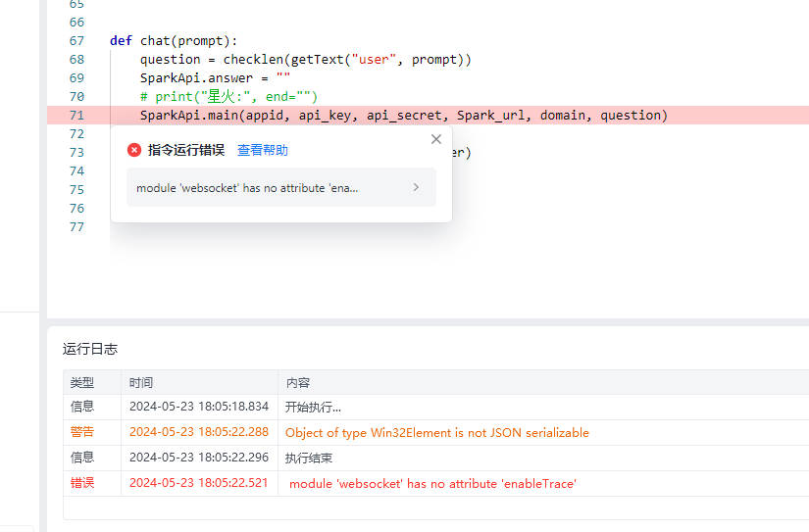Select the enableTrace error log entry
Screen dimensions: 809x532
point(432,483)
